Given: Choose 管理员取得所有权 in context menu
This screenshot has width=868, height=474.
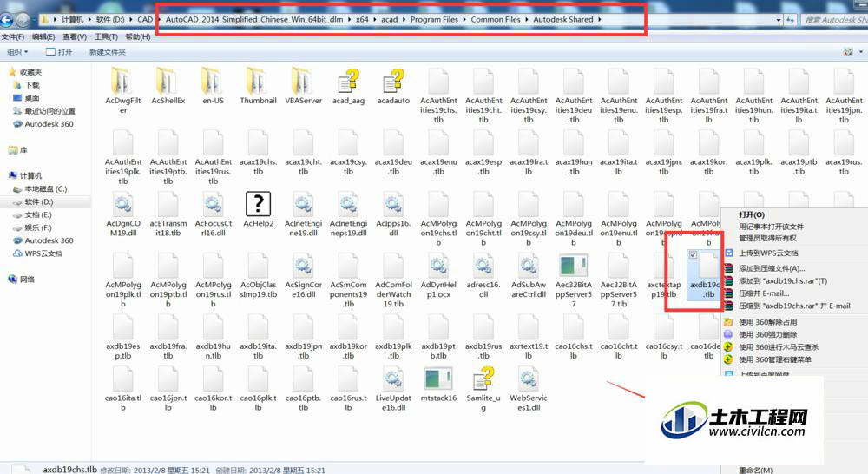Looking at the screenshot, I should pos(767,238).
